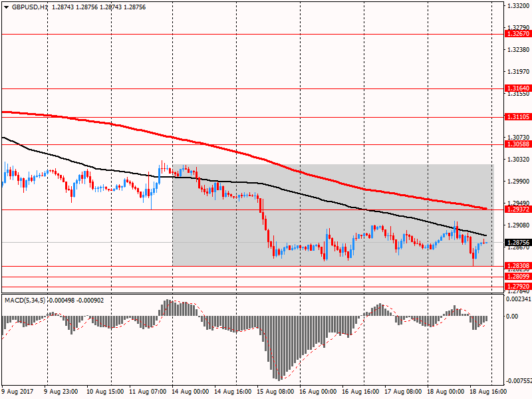Select the 1.33200 price scale value
Viewport: 532px width, 399px height.
click(519, 6)
